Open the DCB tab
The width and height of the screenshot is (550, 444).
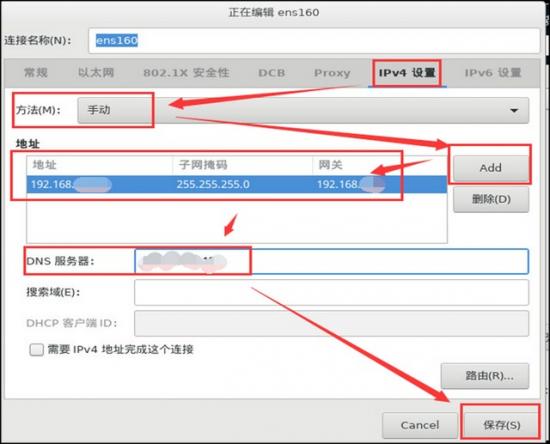[x=271, y=73]
